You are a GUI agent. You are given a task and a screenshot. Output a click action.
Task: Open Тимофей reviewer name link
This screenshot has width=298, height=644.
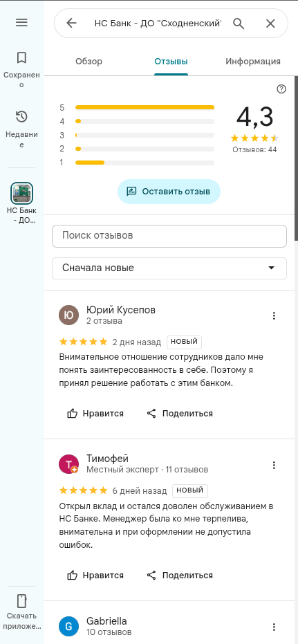point(108,459)
